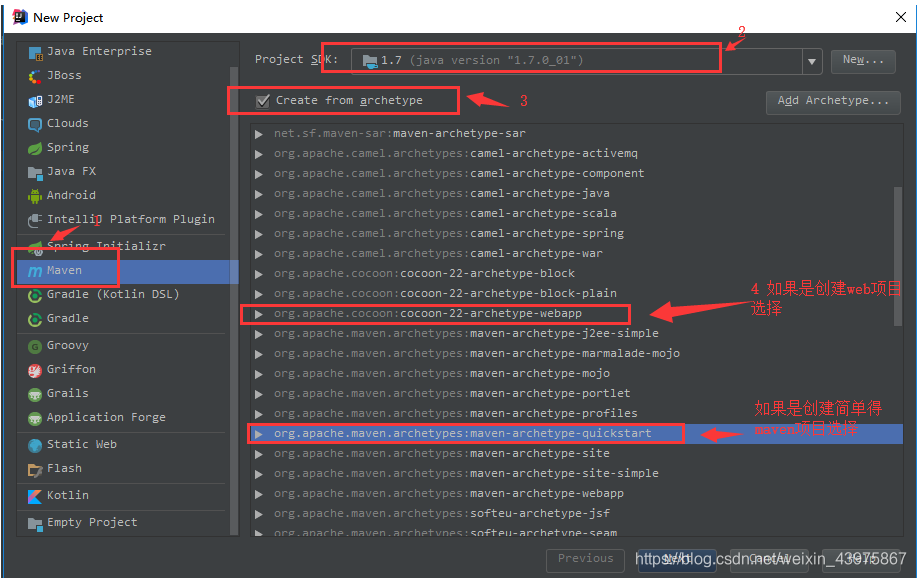The image size is (917, 578).
Task: Click the Java FX icon
Action: 35,173
